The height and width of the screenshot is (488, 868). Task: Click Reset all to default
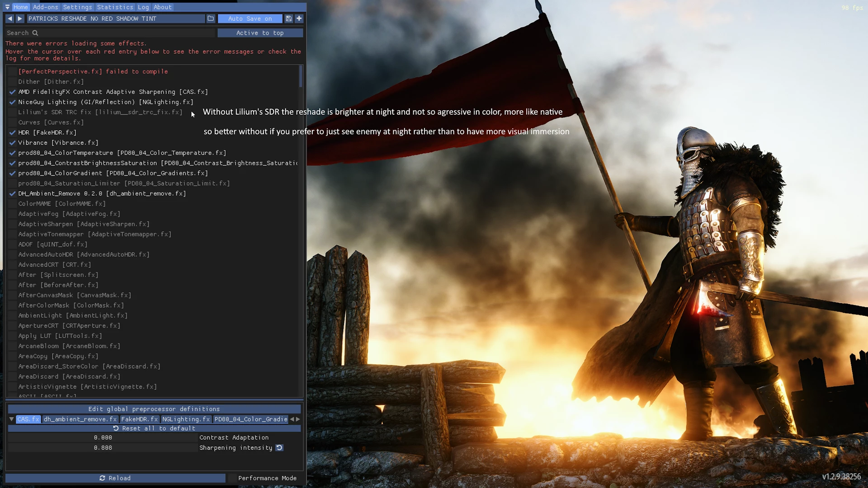[x=154, y=428]
